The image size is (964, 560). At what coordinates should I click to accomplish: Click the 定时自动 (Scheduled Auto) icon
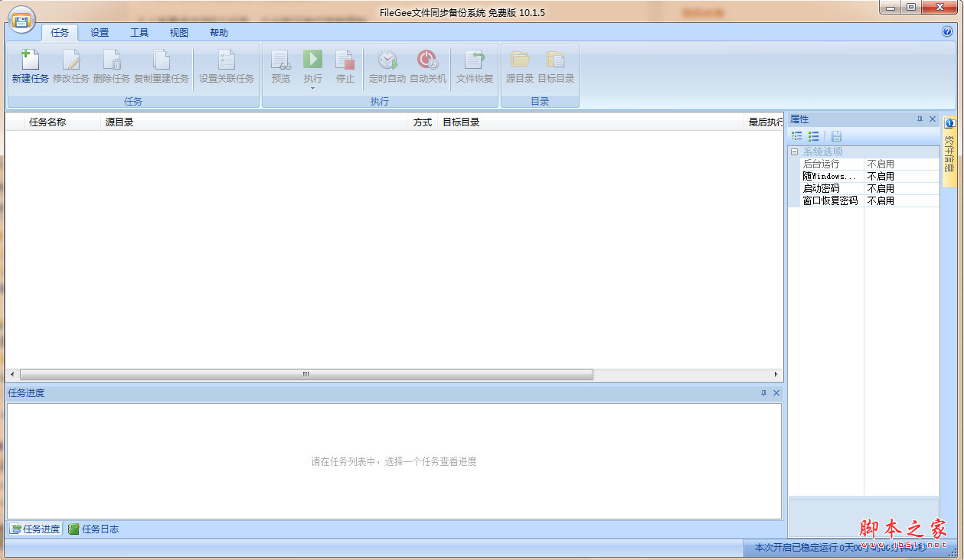coord(387,60)
